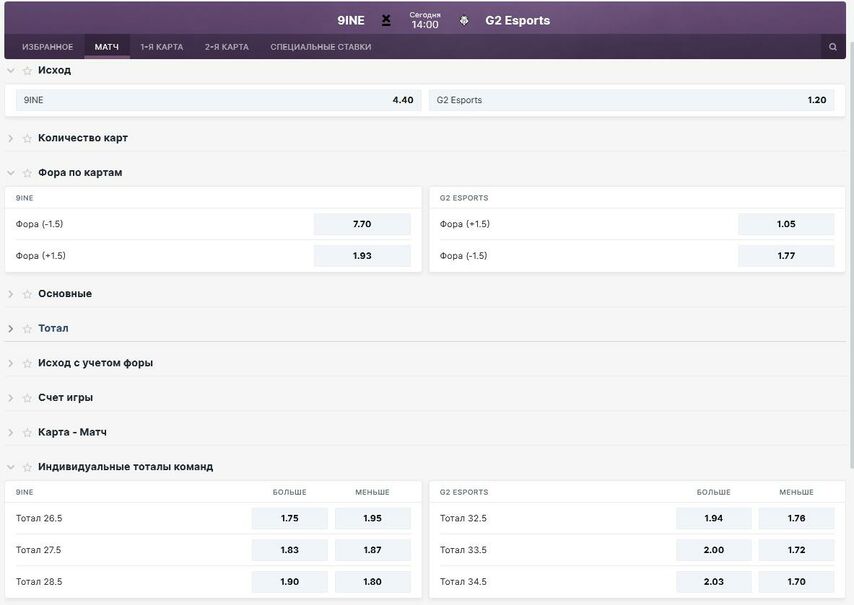Star the Индивидуальные тоталы команд market
This screenshot has width=854, height=605.
point(27,467)
